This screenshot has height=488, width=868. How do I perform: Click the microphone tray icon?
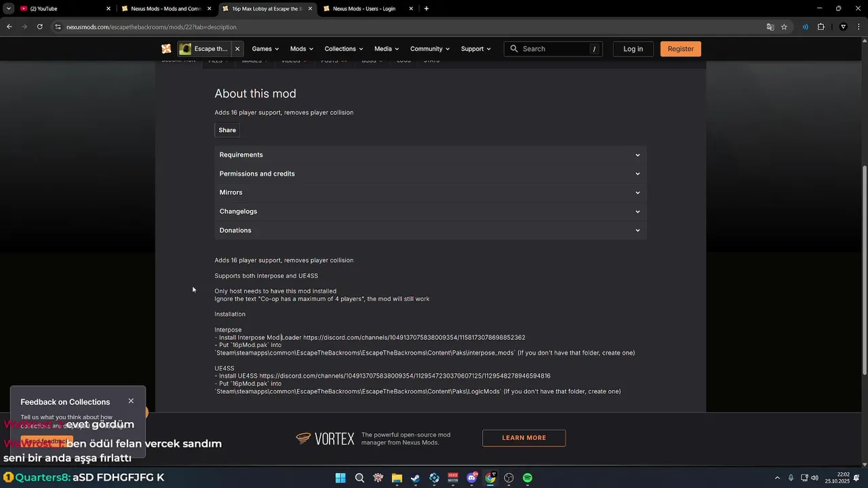pyautogui.click(x=791, y=478)
